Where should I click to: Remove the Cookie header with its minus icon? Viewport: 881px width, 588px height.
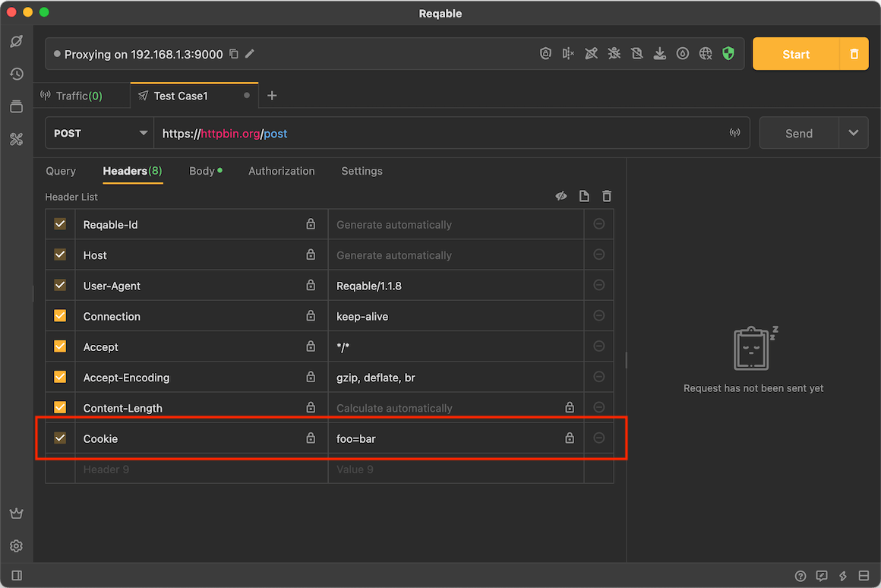click(x=599, y=438)
